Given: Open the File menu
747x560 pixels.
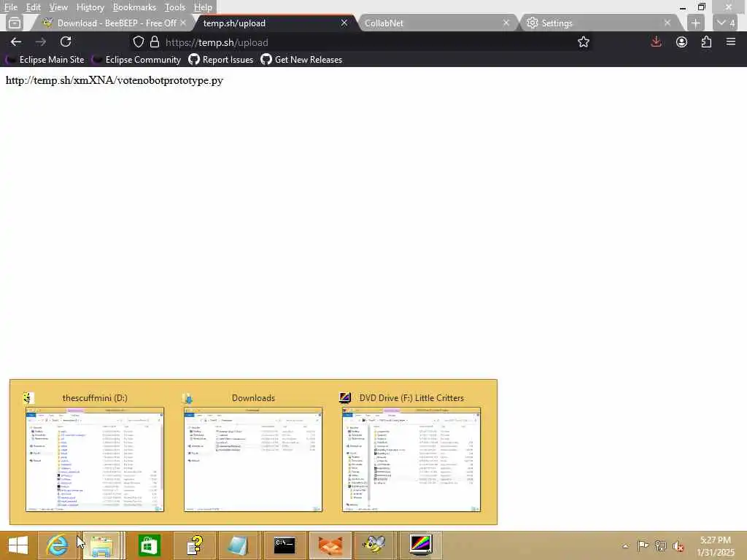Looking at the screenshot, I should click(10, 7).
